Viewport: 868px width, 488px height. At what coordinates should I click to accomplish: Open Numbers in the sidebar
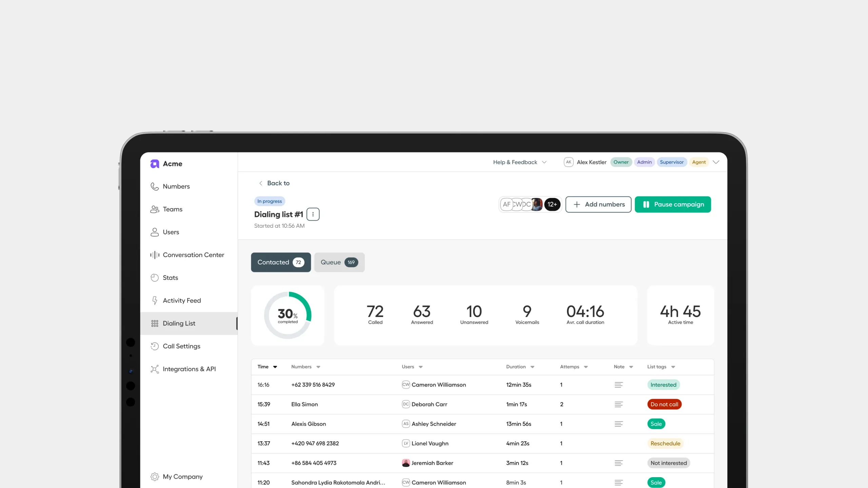pyautogui.click(x=189, y=186)
